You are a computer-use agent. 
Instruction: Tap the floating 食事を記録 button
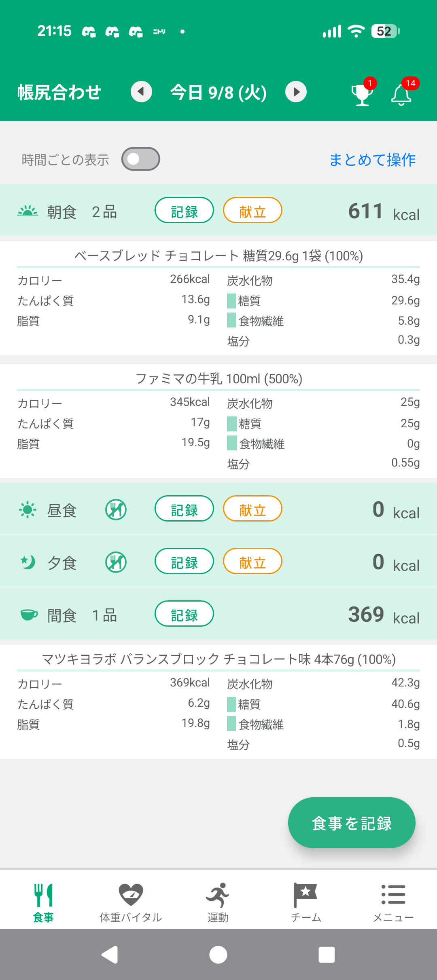(x=352, y=823)
